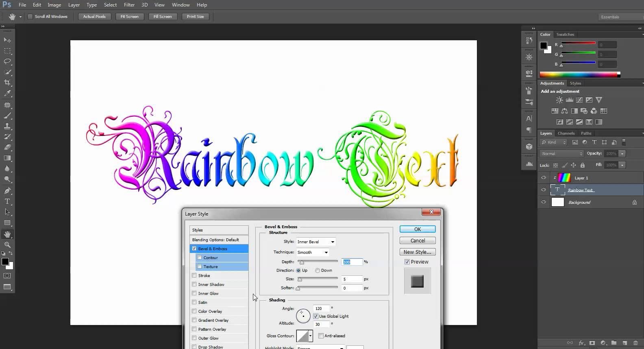The image size is (644, 349).
Task: Select the Eraser tool
Action: click(7, 147)
